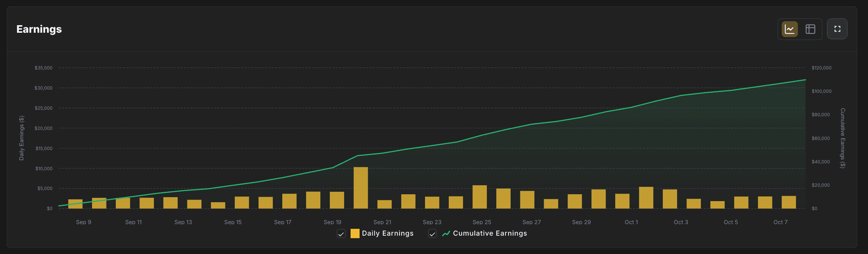Expand the Earnings chart to fullscreen

[x=837, y=29]
